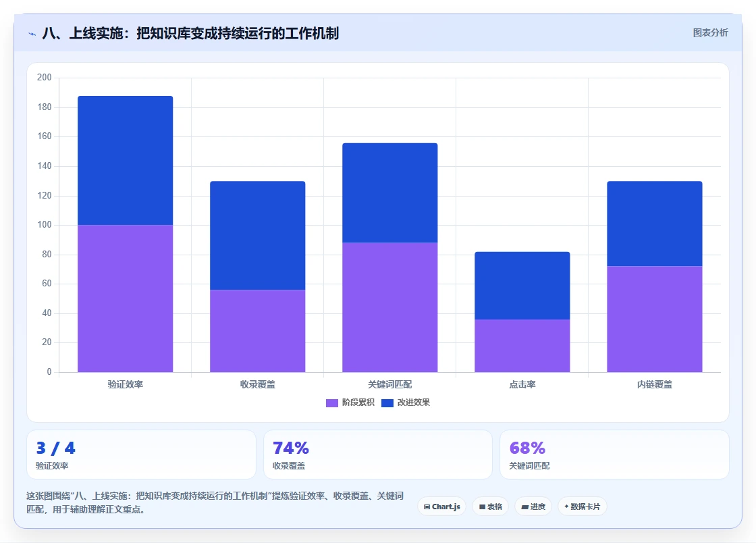Image resolution: width=756 pixels, height=543 pixels.
Task: Click the 收录覆盖 caption under 74%
Action: coord(289,466)
